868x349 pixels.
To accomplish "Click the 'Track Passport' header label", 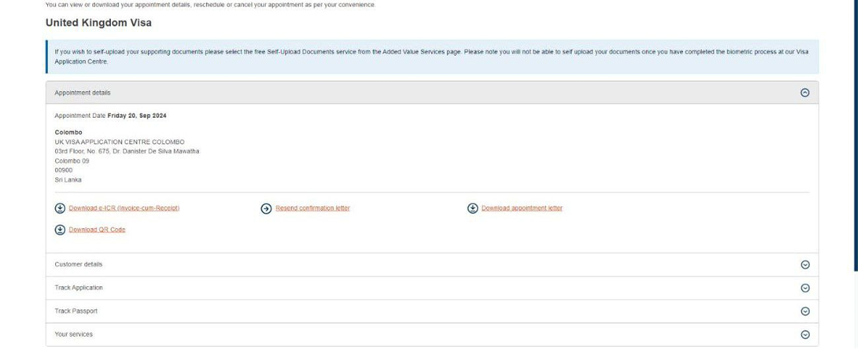I will 76,311.
